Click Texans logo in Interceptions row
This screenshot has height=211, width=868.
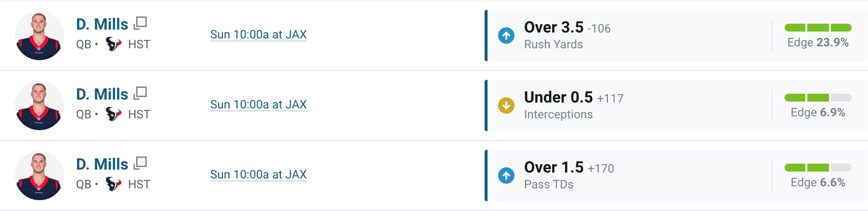click(x=113, y=114)
